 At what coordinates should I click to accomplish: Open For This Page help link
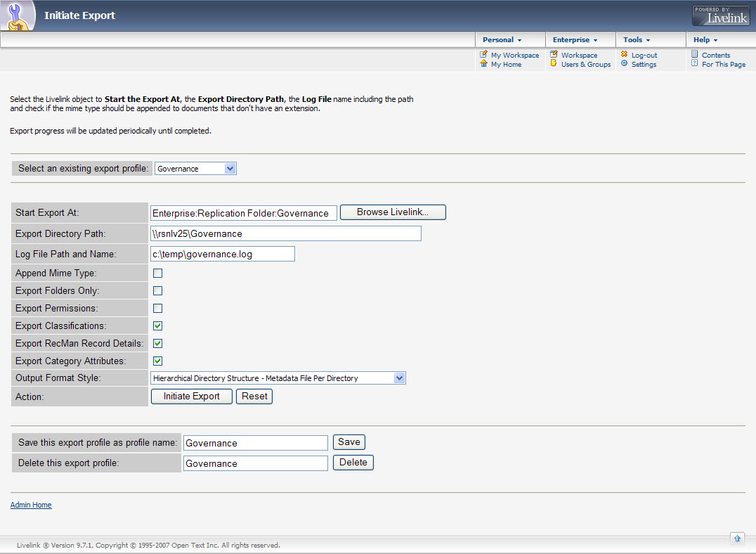[724, 64]
